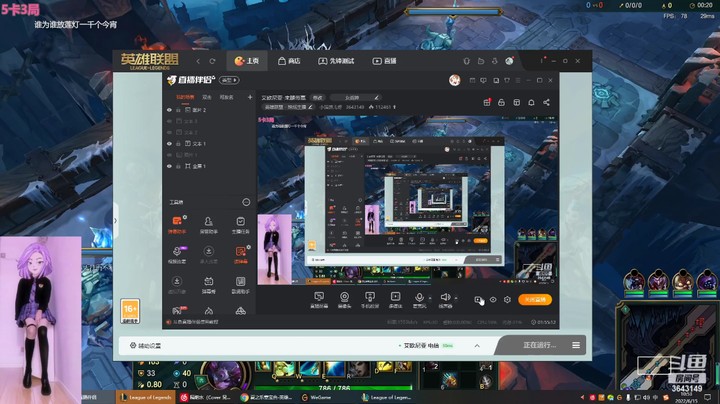Open the 弹幕秀 TV-shaped tool icon

pos(208,285)
